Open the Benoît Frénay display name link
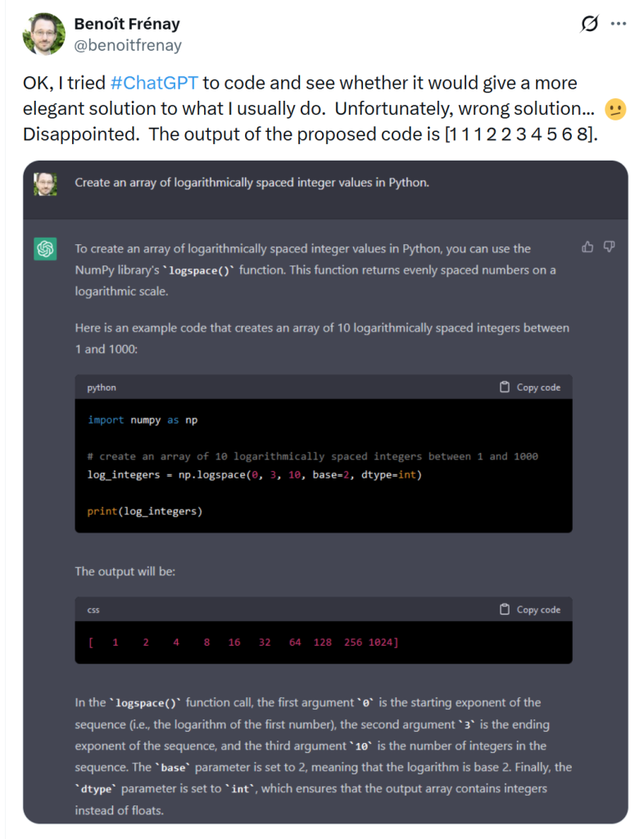 pyautogui.click(x=126, y=24)
